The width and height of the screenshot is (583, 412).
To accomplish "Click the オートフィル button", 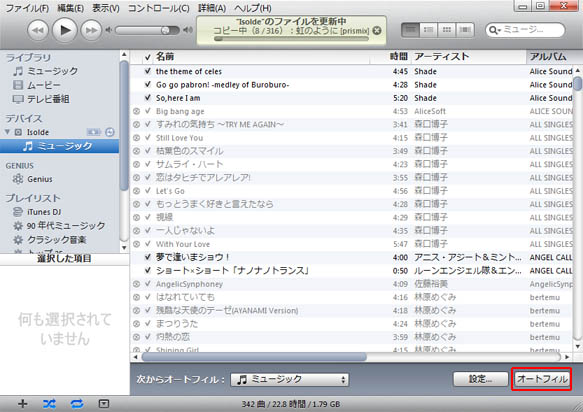I will tap(542, 379).
